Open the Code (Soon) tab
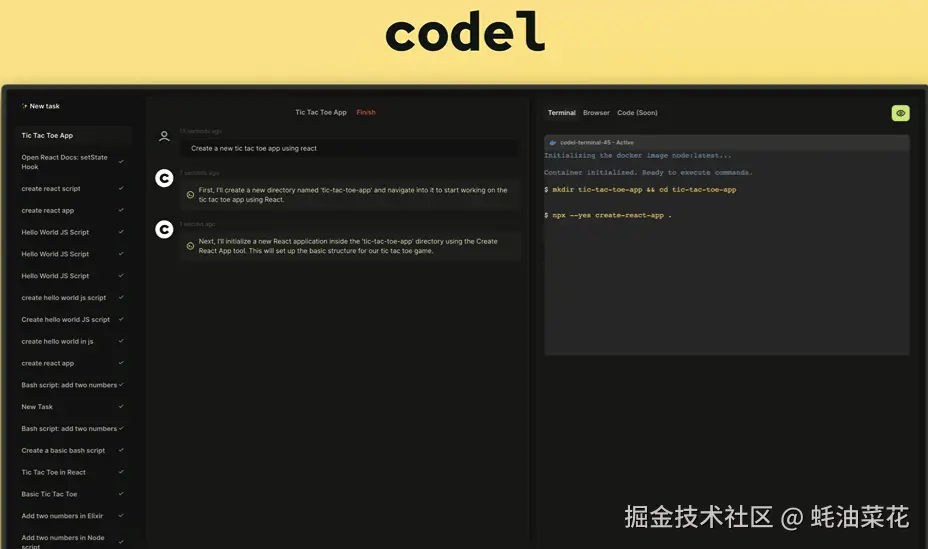 pos(637,112)
